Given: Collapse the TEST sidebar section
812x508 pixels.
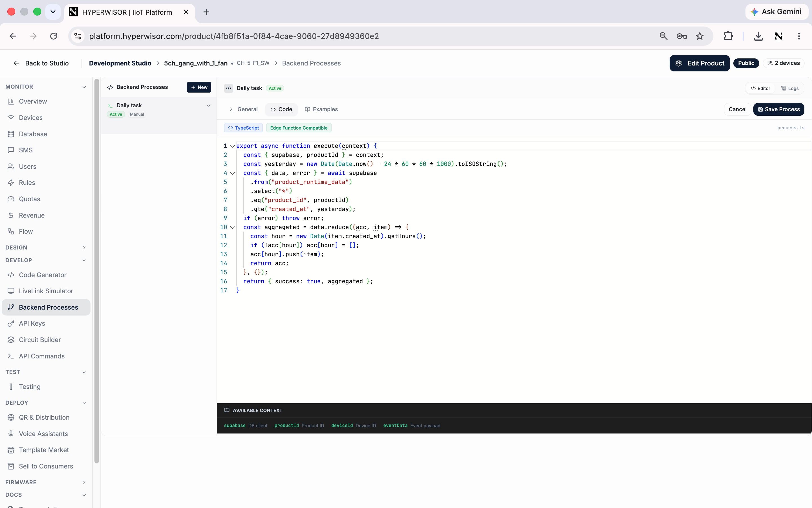Looking at the screenshot, I should point(84,372).
